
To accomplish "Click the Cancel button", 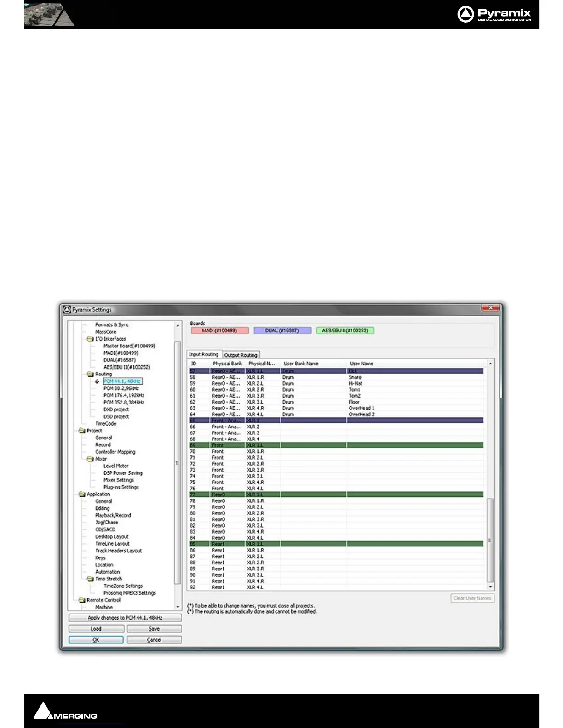I will click(154, 640).
